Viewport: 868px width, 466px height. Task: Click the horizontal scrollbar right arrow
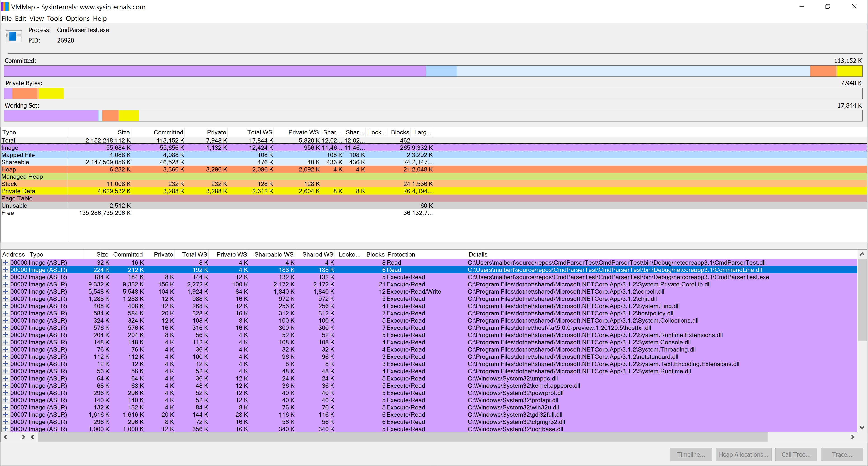point(852,437)
